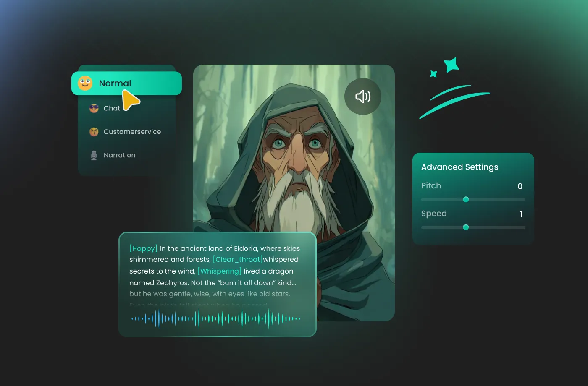The width and height of the screenshot is (588, 386).
Task: Click the large teal star icon
Action: 451,65
